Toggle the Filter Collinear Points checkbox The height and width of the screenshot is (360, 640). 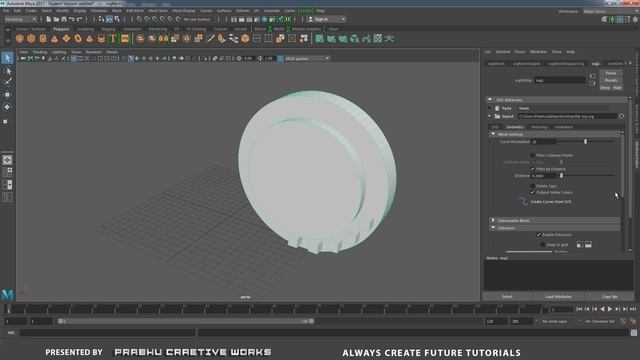click(532, 156)
